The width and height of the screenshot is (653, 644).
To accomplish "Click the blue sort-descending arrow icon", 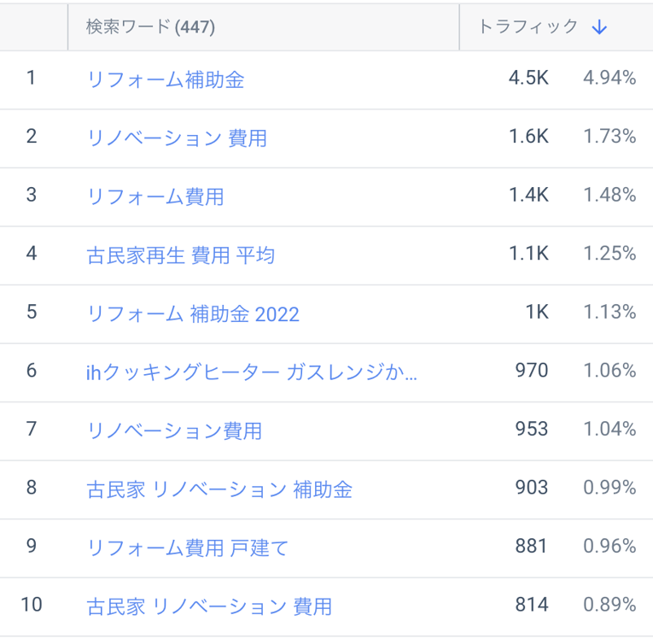I will (x=599, y=27).
